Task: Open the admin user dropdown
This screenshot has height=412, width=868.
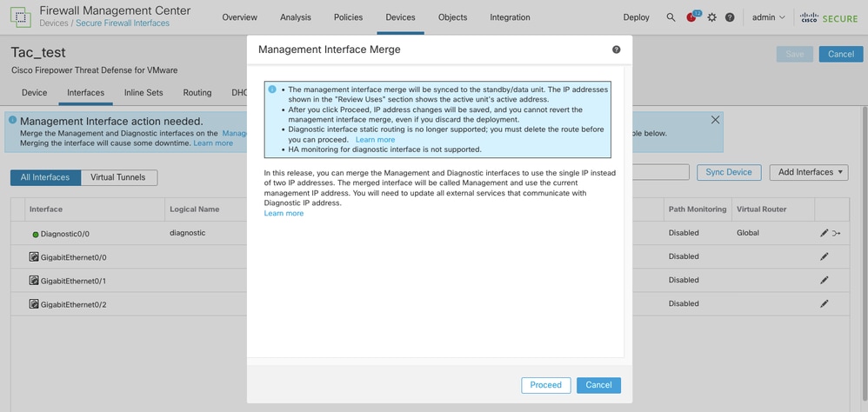Action: tap(768, 17)
